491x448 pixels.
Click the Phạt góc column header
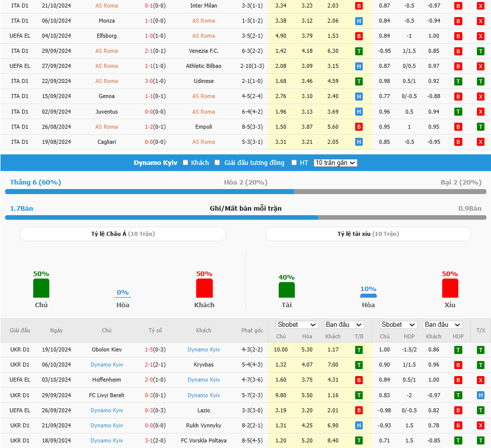(252, 330)
